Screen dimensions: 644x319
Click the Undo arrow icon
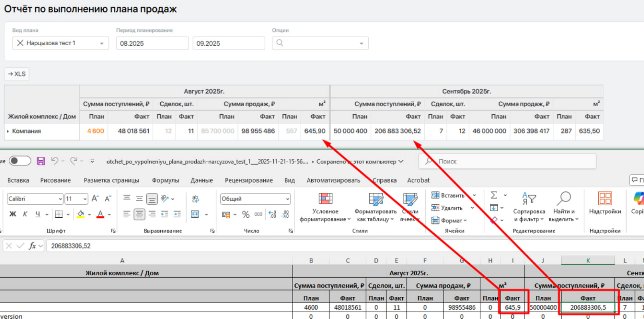click(x=55, y=161)
